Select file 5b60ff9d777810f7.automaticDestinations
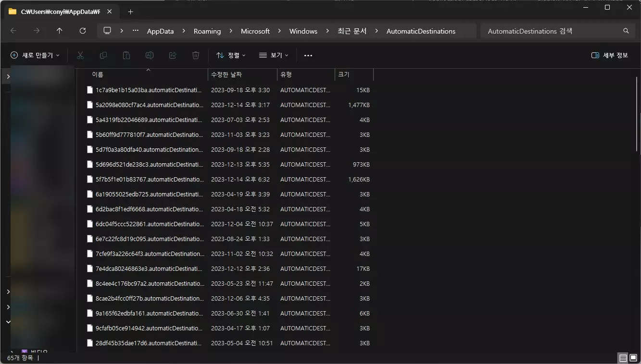Viewport: 641px width, 364px height. pyautogui.click(x=150, y=134)
